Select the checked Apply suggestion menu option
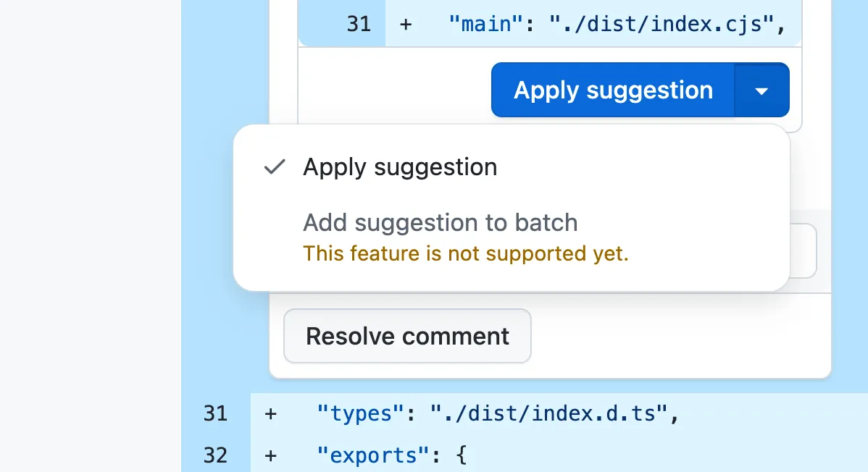The image size is (868, 472). (400, 167)
